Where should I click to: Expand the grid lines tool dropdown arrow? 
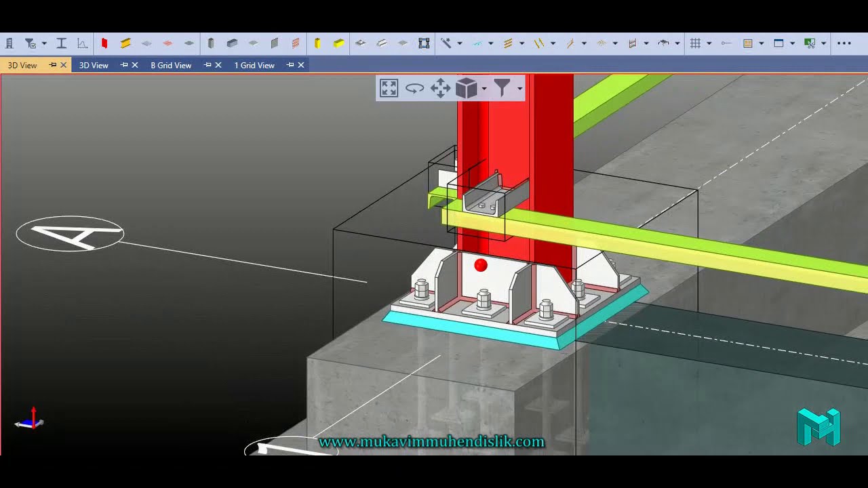click(709, 43)
